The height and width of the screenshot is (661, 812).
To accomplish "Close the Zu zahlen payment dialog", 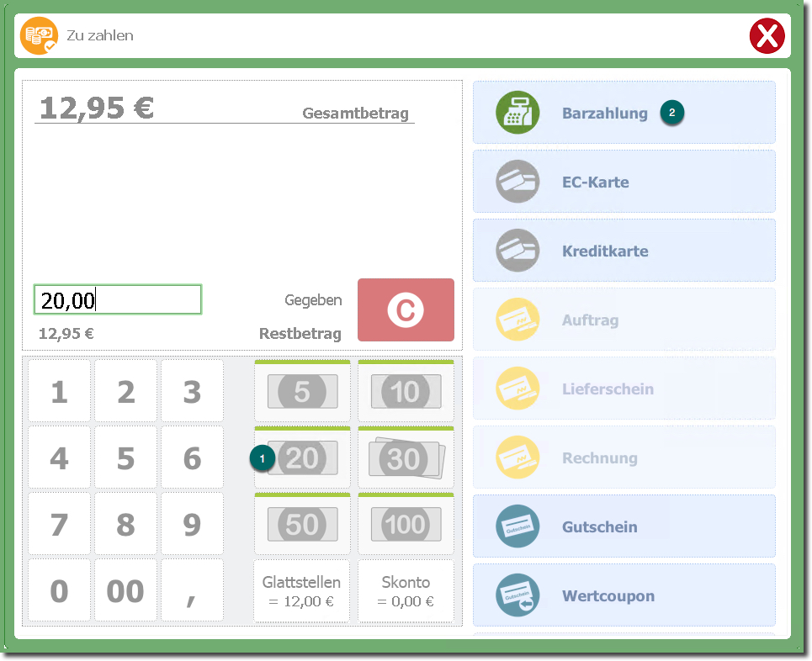I will [x=767, y=37].
